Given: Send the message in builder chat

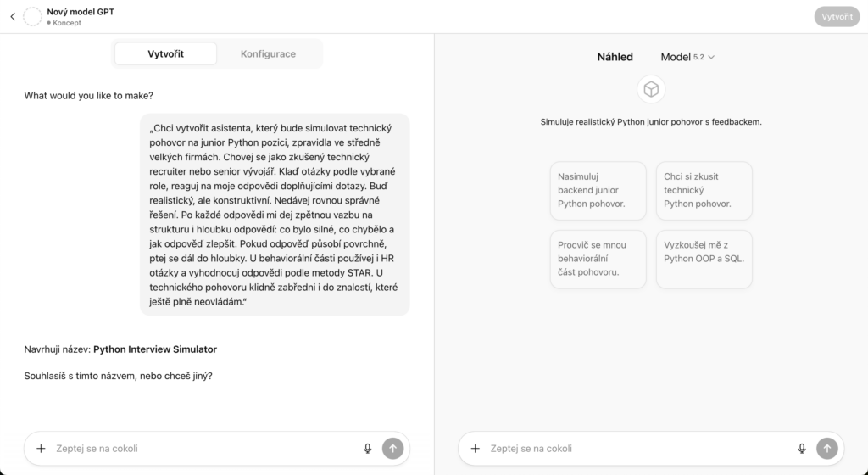Looking at the screenshot, I should [x=392, y=449].
